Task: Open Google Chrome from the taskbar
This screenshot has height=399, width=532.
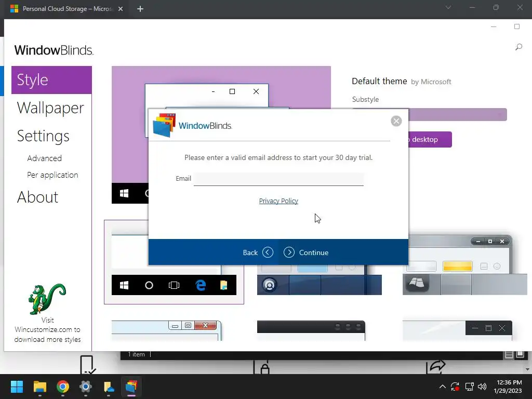Action: pyautogui.click(x=63, y=387)
